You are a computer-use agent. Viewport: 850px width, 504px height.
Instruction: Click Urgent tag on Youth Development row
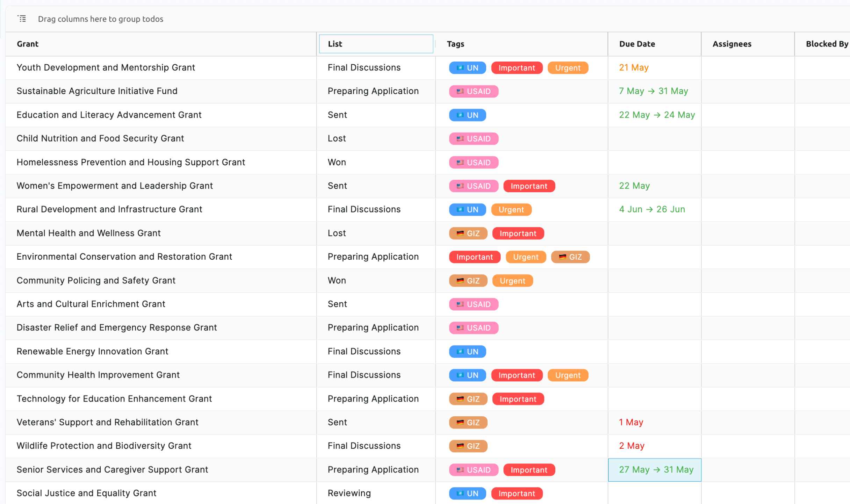click(568, 68)
